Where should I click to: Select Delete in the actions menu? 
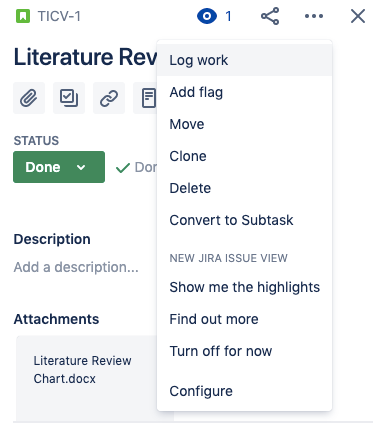point(244,188)
